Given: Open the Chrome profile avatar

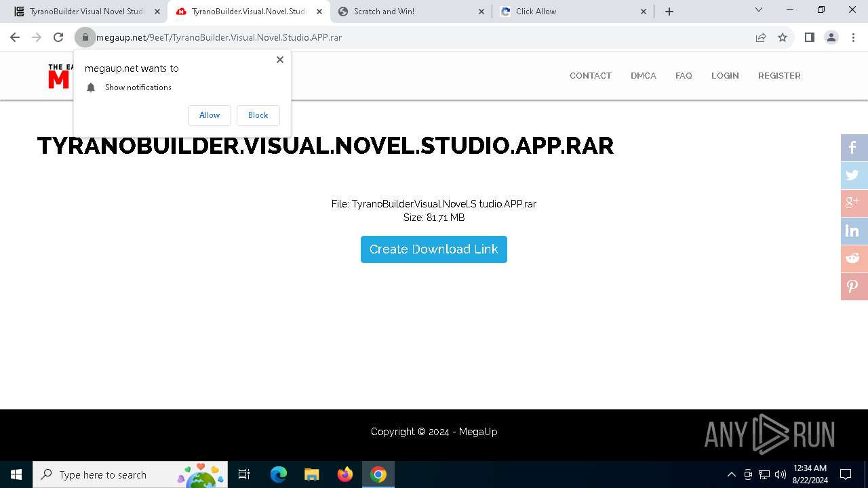Looking at the screenshot, I should 831,37.
